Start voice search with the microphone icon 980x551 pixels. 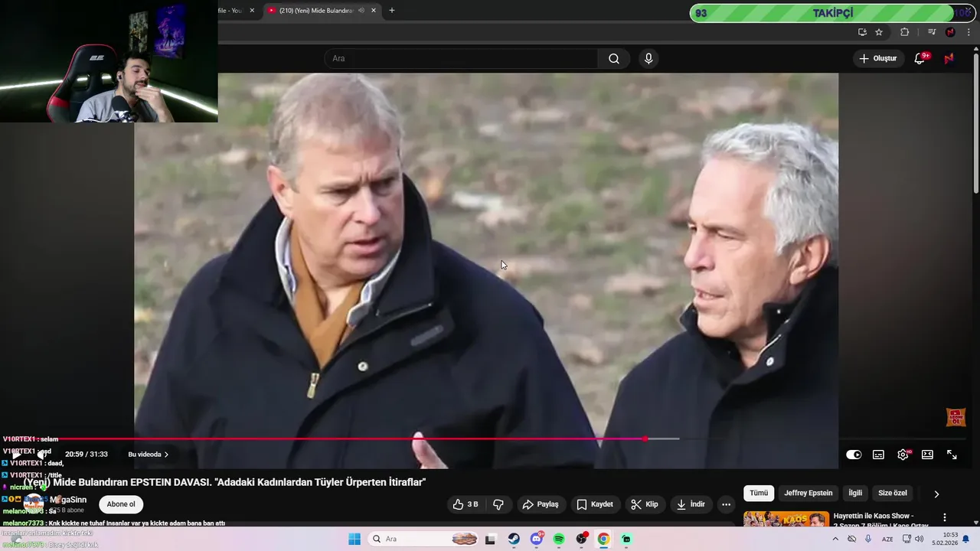point(648,59)
